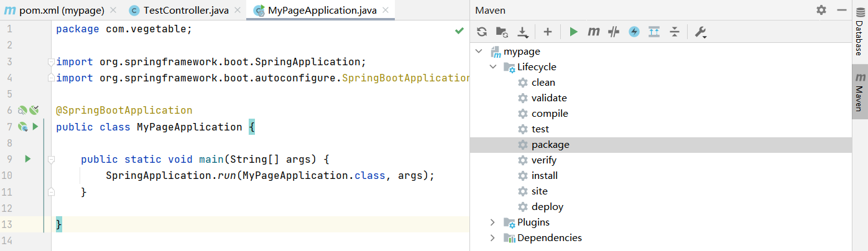
Task: Open Maven settings wrench dropdown
Action: [x=701, y=32]
